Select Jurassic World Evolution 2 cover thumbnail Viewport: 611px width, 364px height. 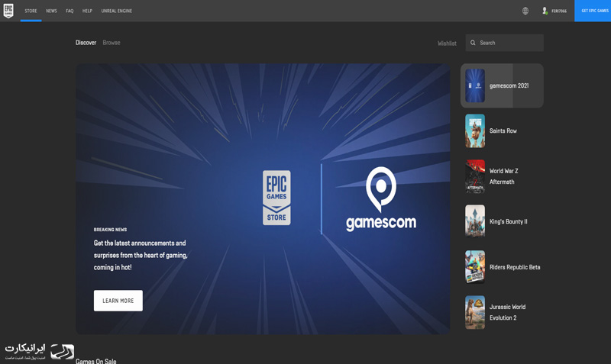pos(475,312)
